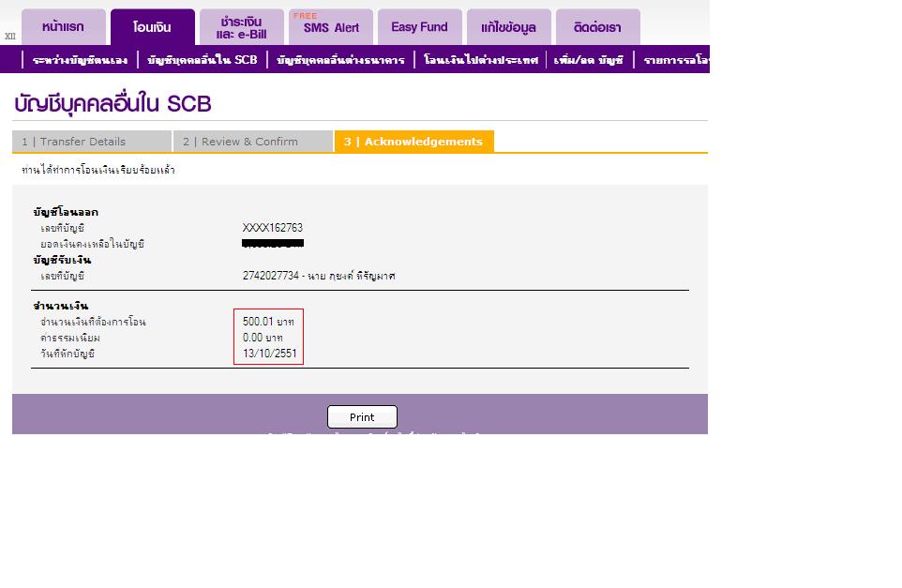902x588 pixels.
Task: Click submenu โอนเงินไปต่างประเทศ
Action: pos(481,60)
